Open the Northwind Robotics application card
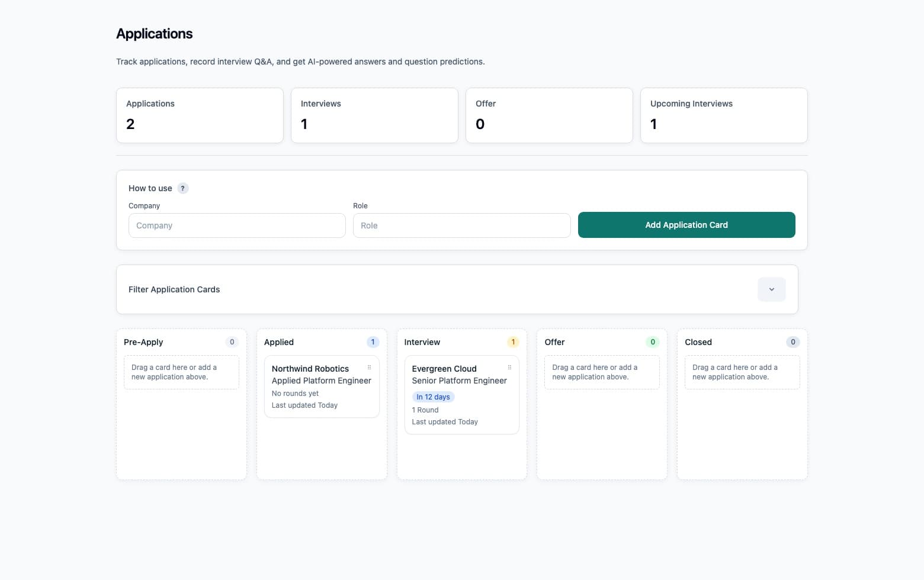The image size is (924, 580). (x=322, y=386)
